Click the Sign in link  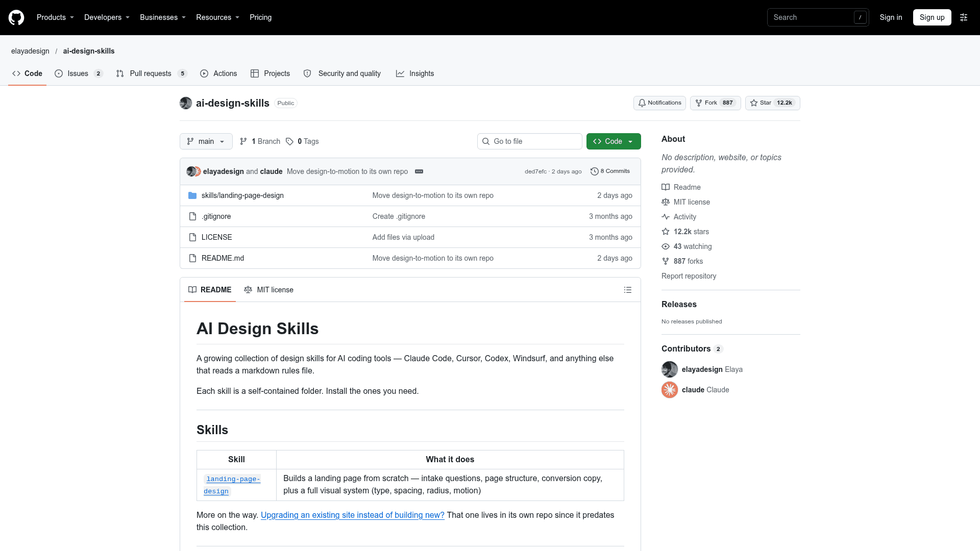[891, 17]
